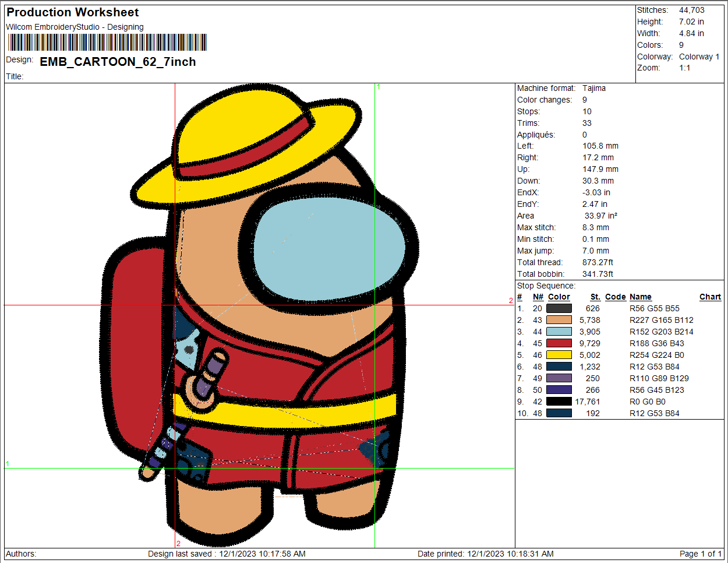The height and width of the screenshot is (563, 728).
Task: Click the St. stitch count column header
Action: [x=595, y=297]
